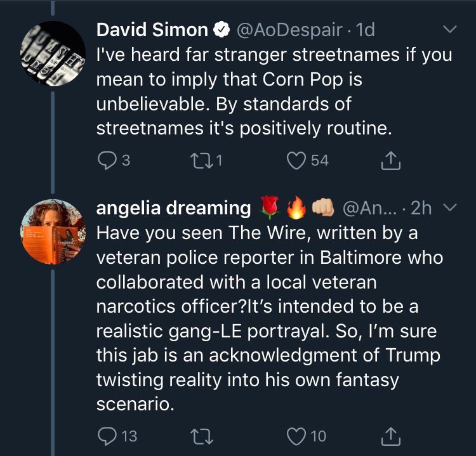Open angelia dreaming's profile name link
The width and height of the screenshot is (476, 456).
[x=173, y=207]
